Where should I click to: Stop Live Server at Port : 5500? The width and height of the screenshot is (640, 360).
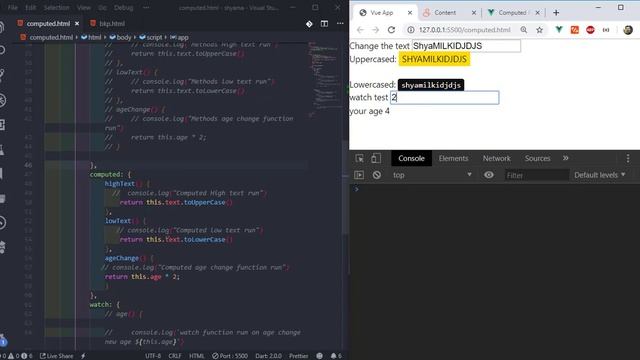coord(230,356)
